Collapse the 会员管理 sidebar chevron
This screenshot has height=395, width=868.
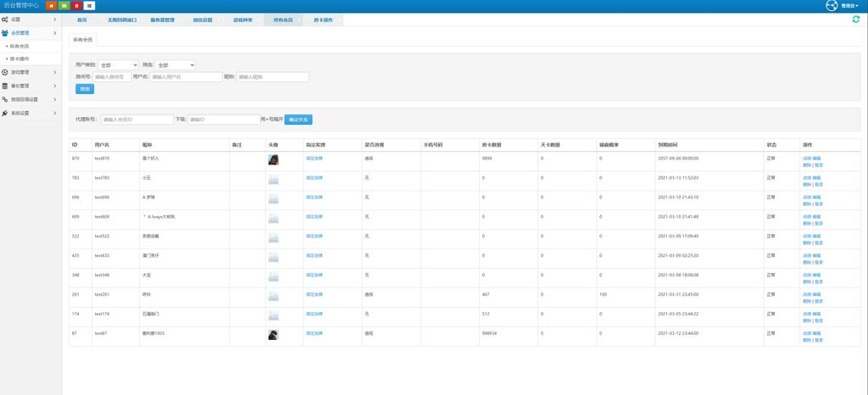click(x=55, y=33)
